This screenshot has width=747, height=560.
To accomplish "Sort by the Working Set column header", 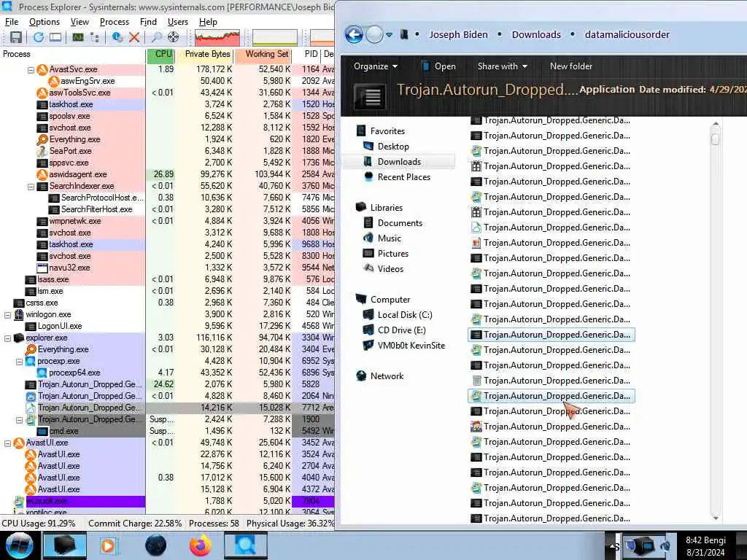I will [263, 54].
